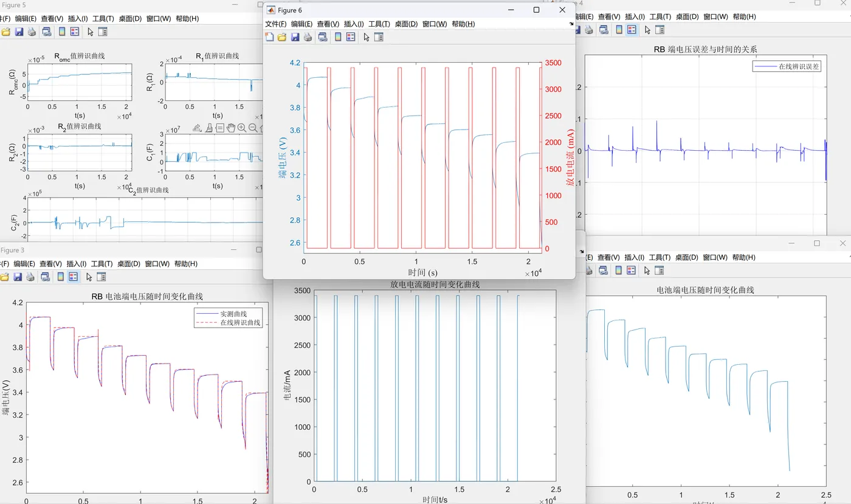The width and height of the screenshot is (851, 504).
Task: Open 帮助(H) menu in Figure 6
Action: pos(463,24)
